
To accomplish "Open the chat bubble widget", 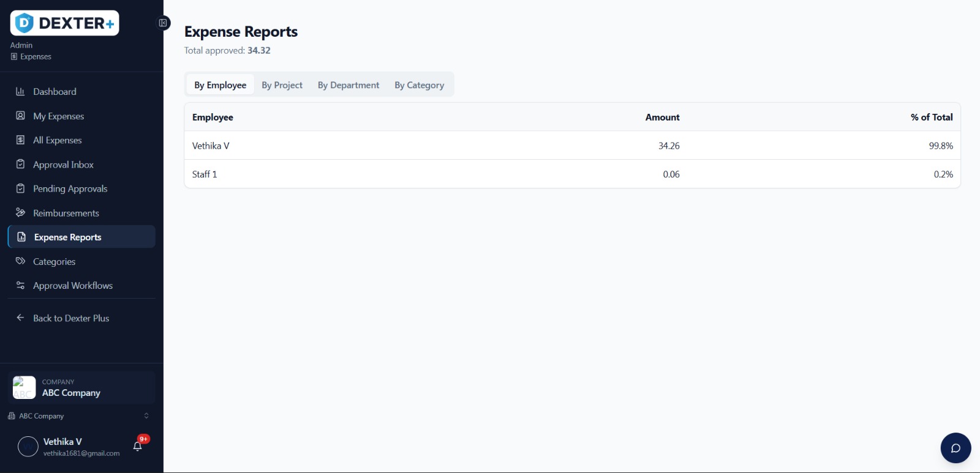I will point(956,448).
